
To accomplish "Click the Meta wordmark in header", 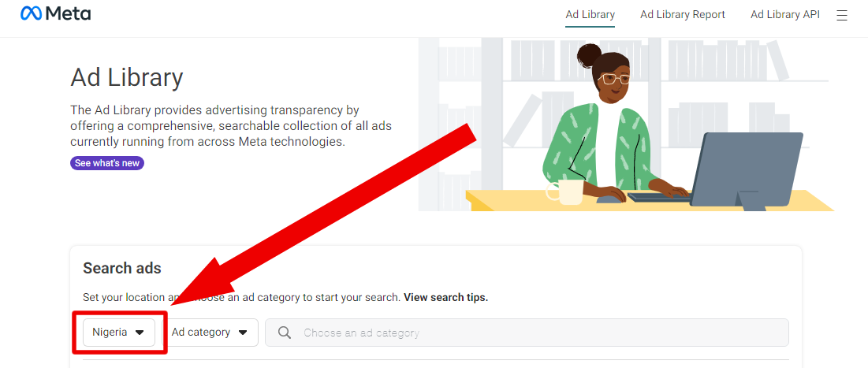I will 68,14.
